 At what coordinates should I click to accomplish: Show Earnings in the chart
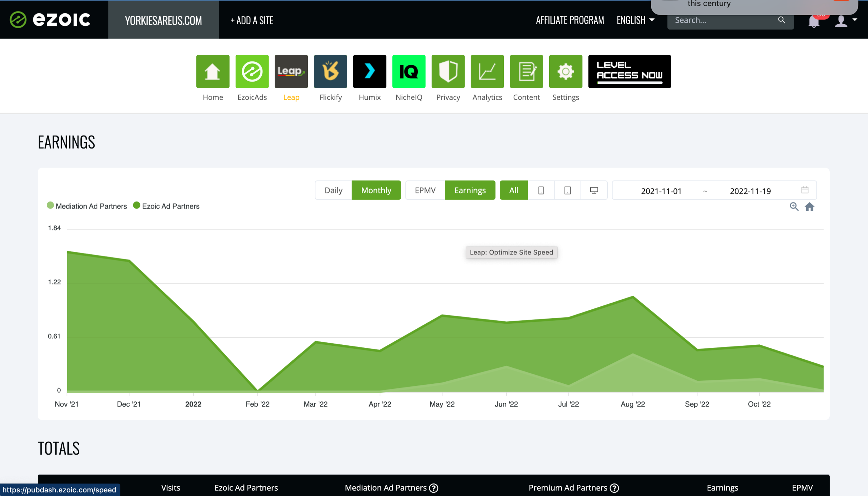pyautogui.click(x=470, y=190)
